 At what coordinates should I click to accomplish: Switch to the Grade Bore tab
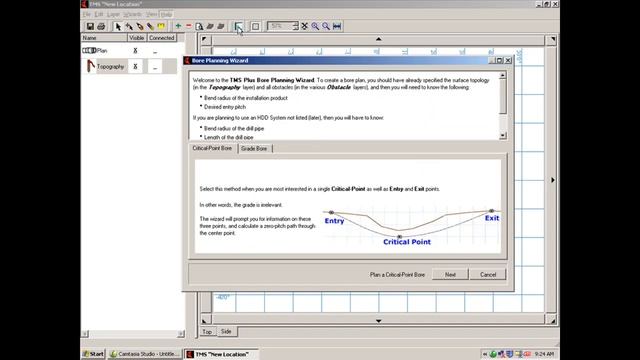(x=254, y=149)
